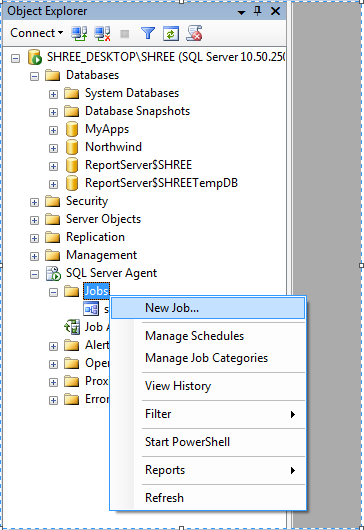The image size is (364, 530).
Task: Choose New Job... from context menu
Action: [208, 308]
